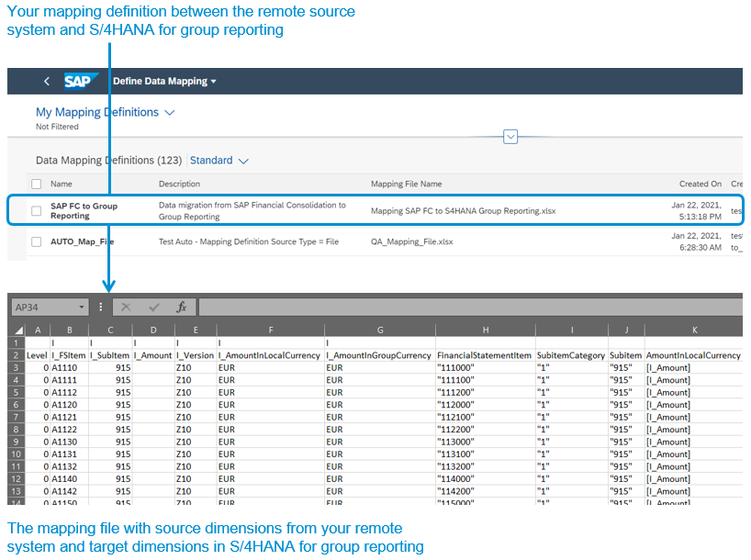Screen dimensions: 751x560
Task: Click the 'Not Filtered' status text
Action: pyautogui.click(x=57, y=127)
